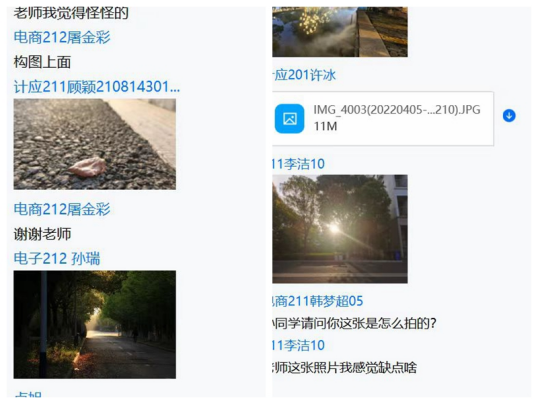Click the message 构图上面
The width and height of the screenshot is (538, 404).
(42, 62)
